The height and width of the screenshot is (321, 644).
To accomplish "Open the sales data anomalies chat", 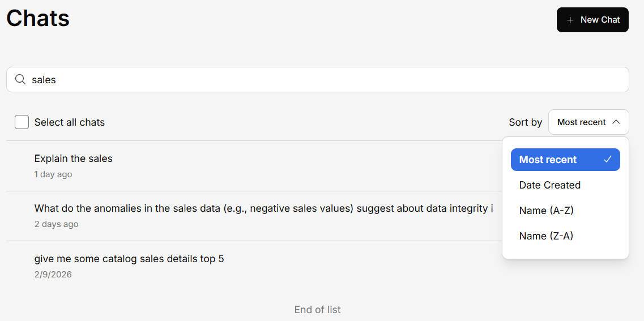I will tap(263, 208).
